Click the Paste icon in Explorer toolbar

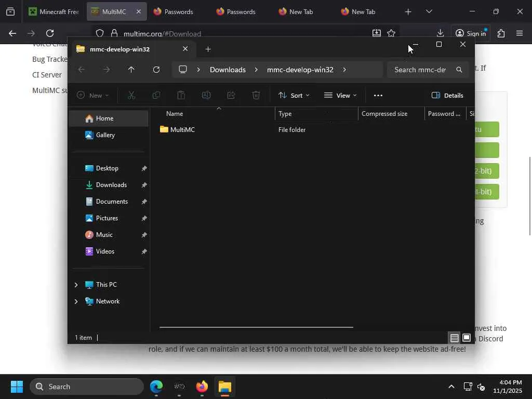(x=181, y=96)
